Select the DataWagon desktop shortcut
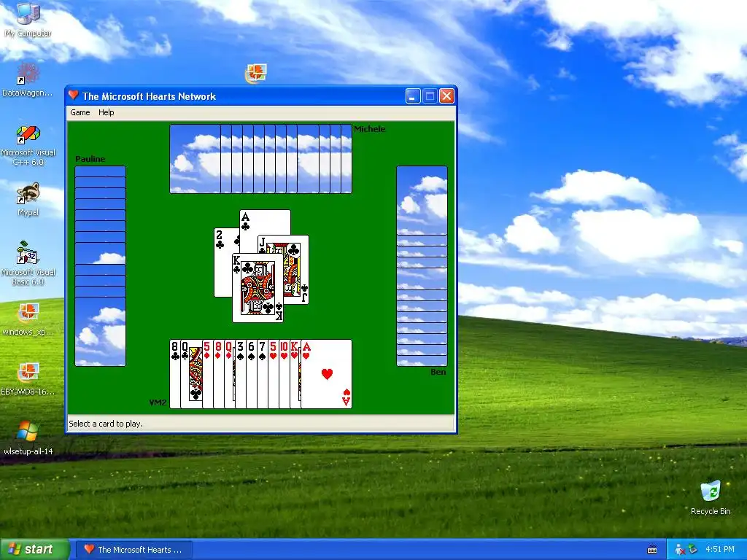 pyautogui.click(x=28, y=79)
